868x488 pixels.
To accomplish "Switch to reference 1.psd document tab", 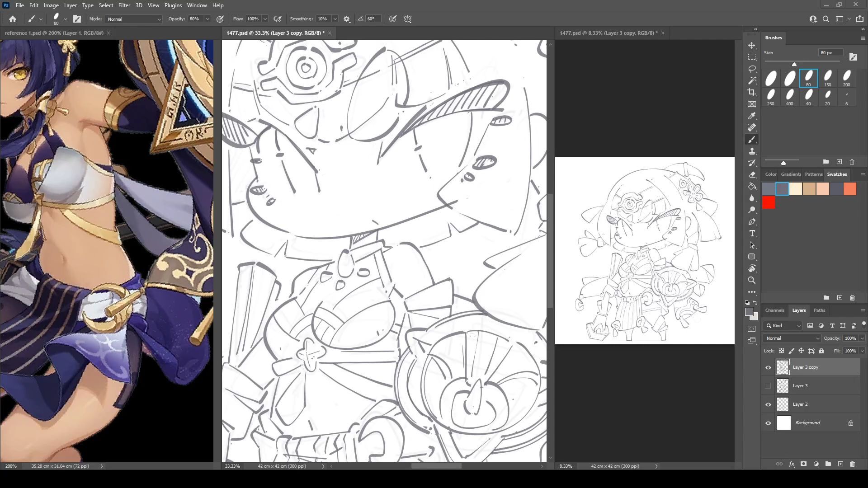I will (54, 33).
